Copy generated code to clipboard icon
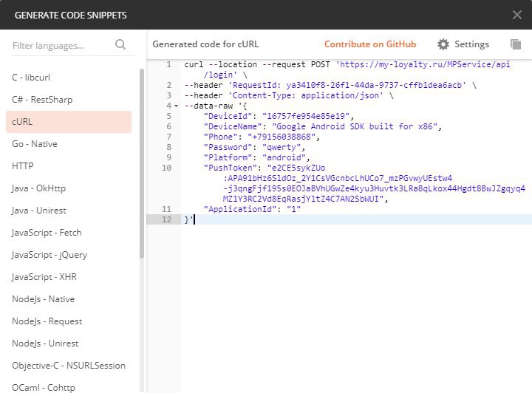 pos(516,44)
